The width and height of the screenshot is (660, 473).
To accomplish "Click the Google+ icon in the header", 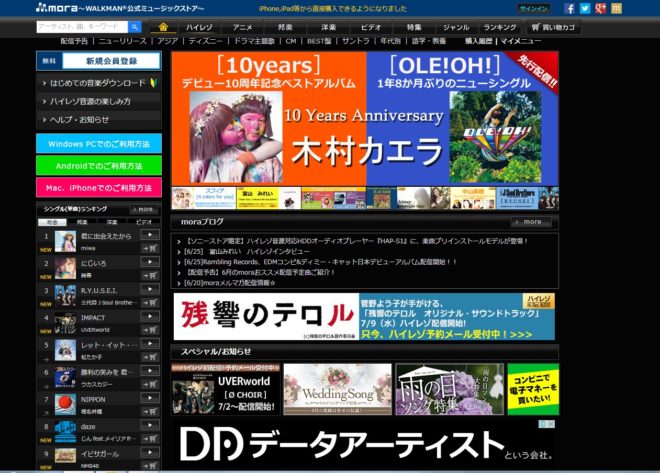I will tap(601, 8).
